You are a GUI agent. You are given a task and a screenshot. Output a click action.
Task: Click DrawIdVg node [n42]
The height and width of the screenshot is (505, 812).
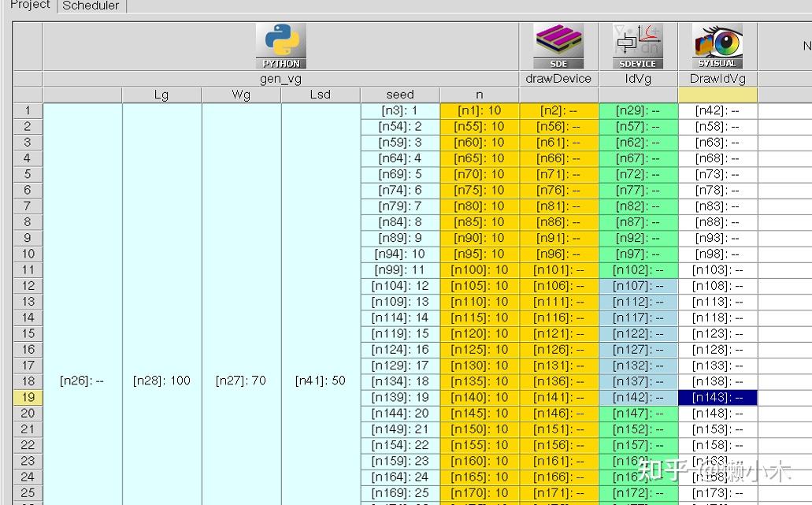point(717,111)
